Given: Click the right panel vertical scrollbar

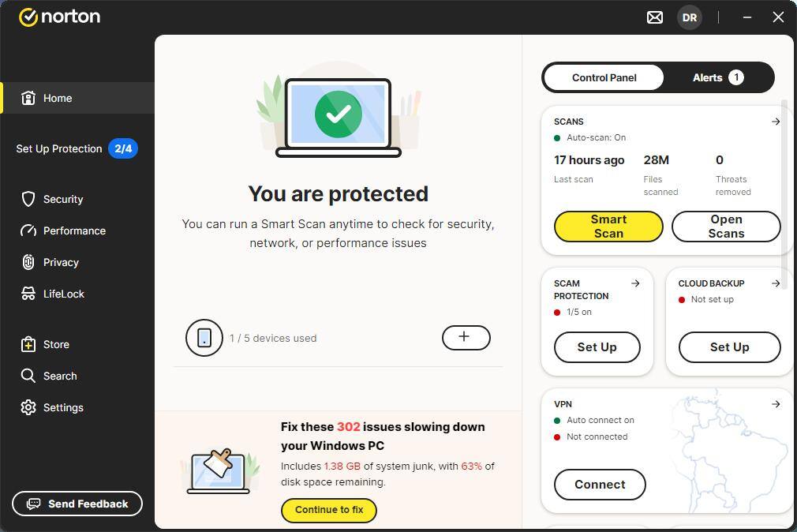Looking at the screenshot, I should pyautogui.click(x=784, y=193).
